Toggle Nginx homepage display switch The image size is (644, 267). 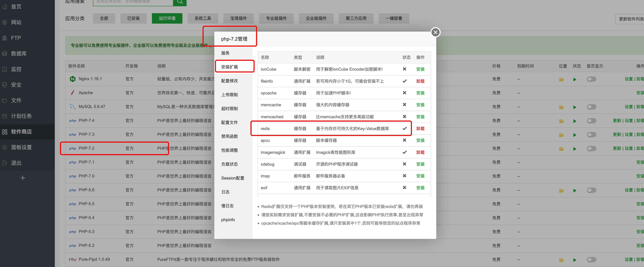(x=591, y=79)
